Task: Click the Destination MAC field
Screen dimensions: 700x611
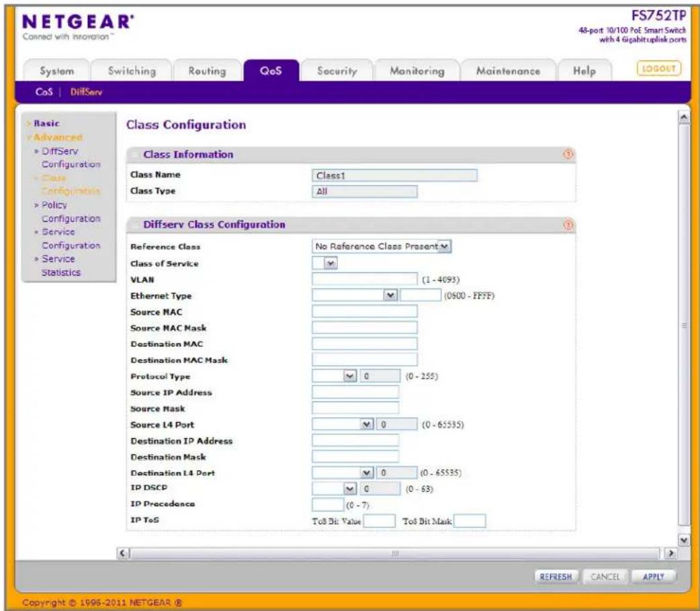Action: pos(365,343)
